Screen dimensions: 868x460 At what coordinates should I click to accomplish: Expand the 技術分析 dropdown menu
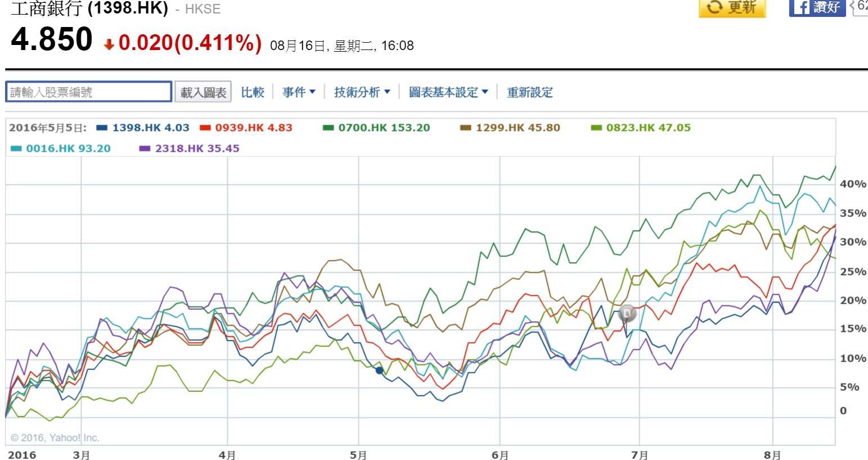[362, 92]
